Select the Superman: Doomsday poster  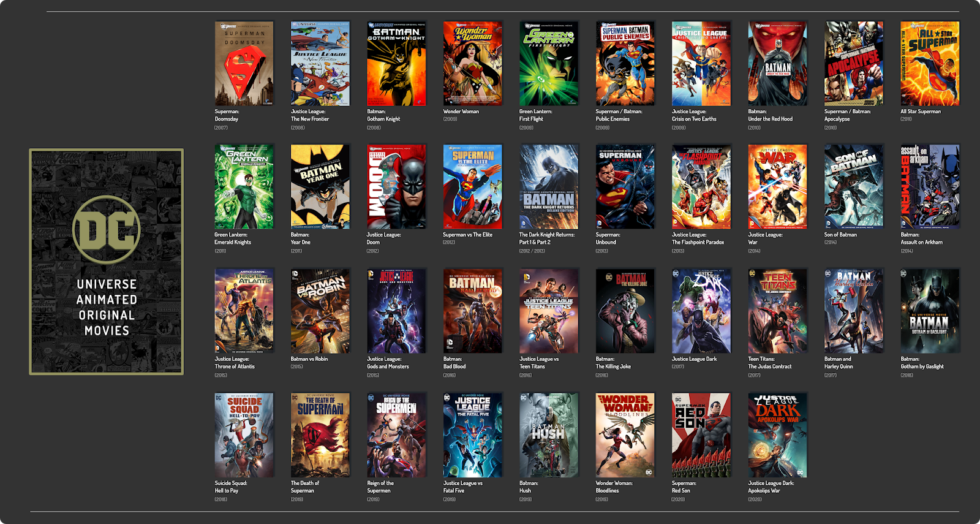tap(244, 64)
